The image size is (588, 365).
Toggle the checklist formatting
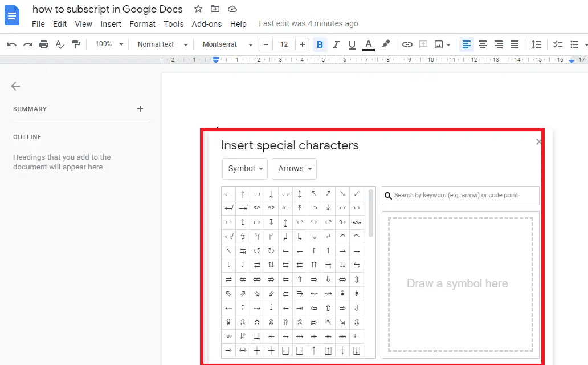pos(557,44)
